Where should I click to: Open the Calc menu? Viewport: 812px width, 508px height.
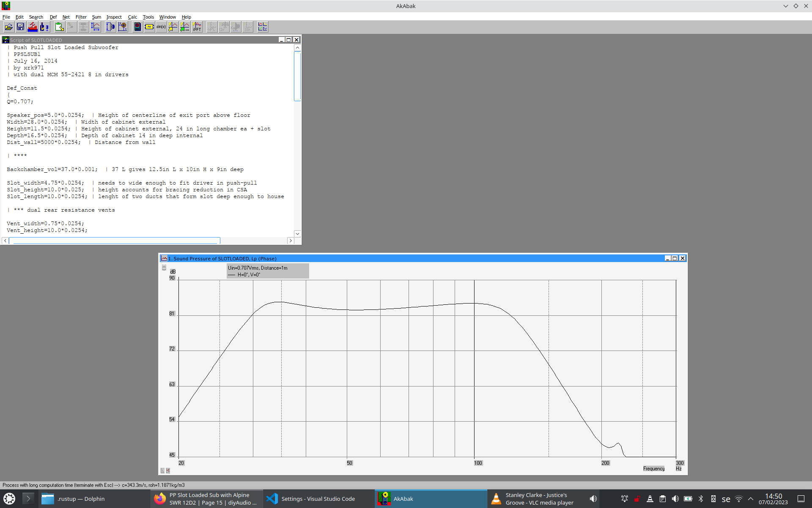click(132, 17)
